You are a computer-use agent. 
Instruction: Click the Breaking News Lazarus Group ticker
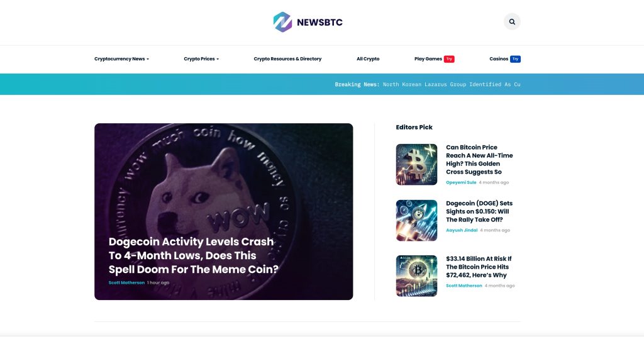[x=427, y=84]
